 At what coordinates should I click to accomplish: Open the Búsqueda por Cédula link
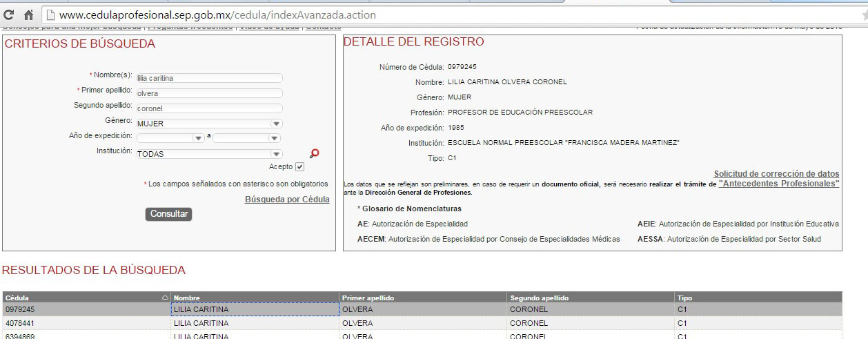pyautogui.click(x=287, y=200)
